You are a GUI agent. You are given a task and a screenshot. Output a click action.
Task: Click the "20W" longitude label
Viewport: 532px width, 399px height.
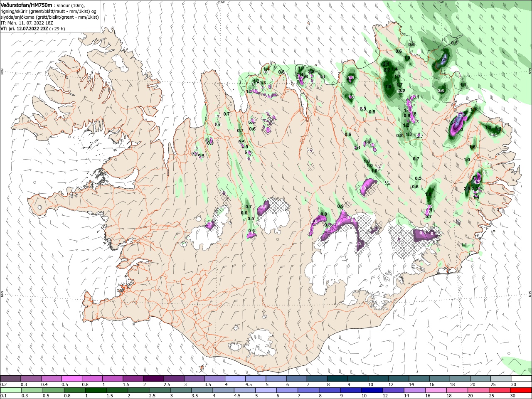tap(221, 2)
